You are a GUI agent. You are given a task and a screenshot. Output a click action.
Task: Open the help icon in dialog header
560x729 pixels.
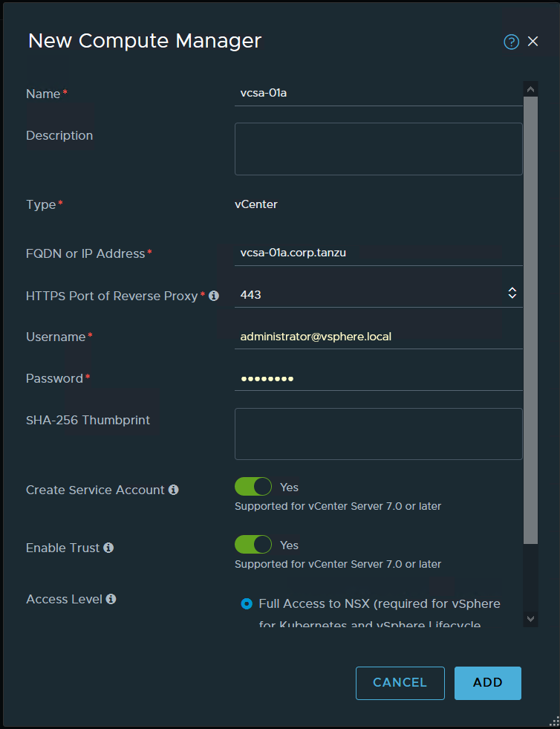pos(511,42)
